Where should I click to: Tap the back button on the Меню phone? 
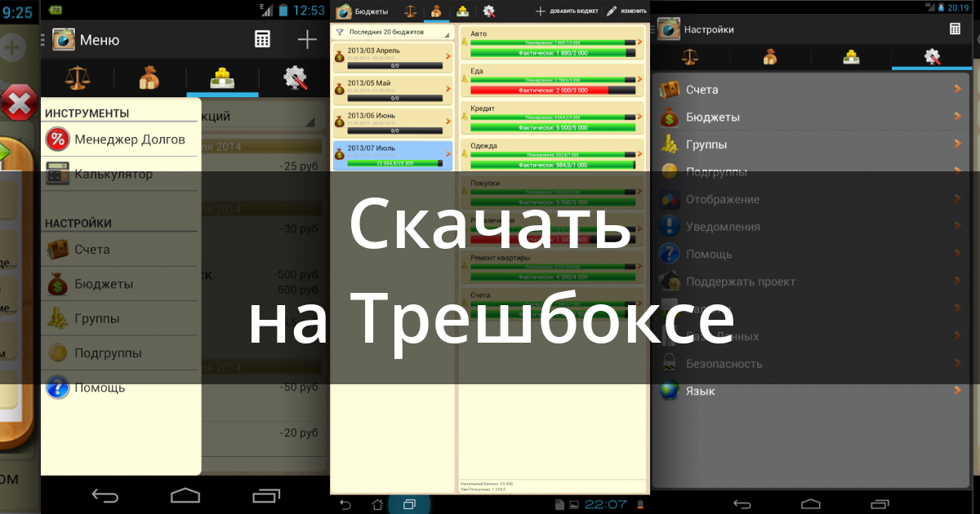(x=105, y=495)
